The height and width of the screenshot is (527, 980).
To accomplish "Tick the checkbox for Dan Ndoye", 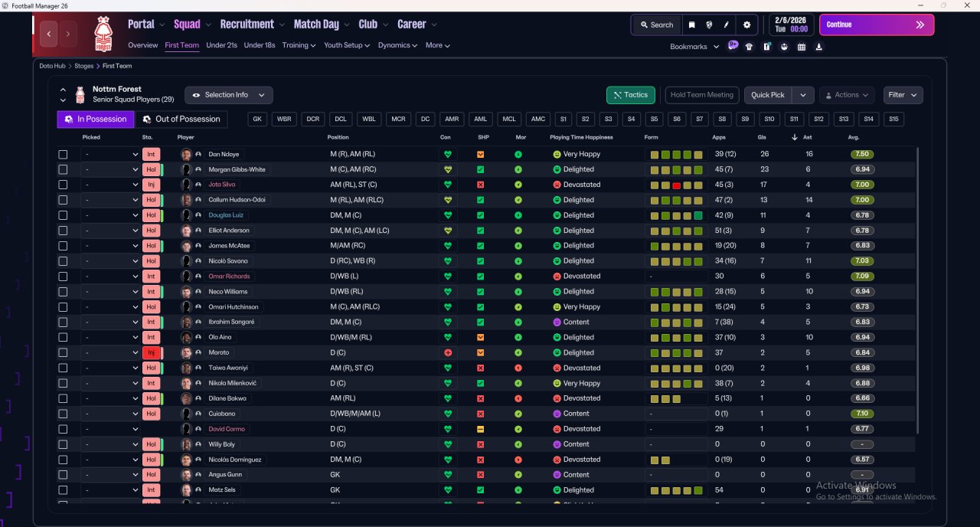I will tap(63, 154).
